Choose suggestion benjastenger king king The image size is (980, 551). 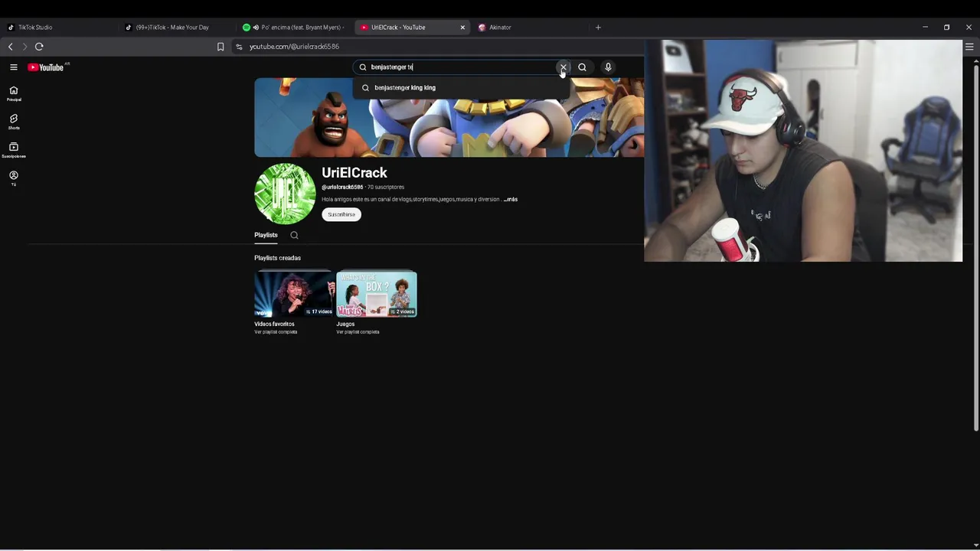coord(462,87)
